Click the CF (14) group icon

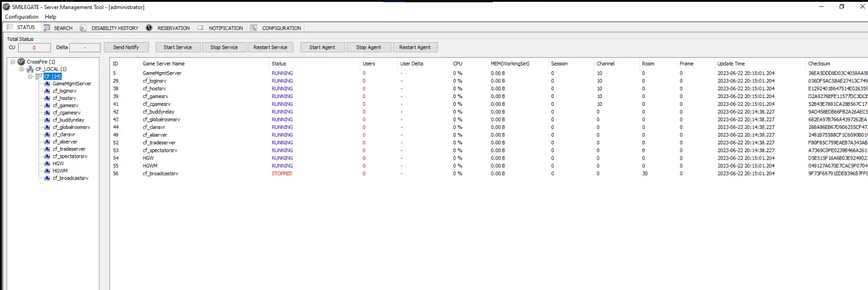[x=39, y=76]
